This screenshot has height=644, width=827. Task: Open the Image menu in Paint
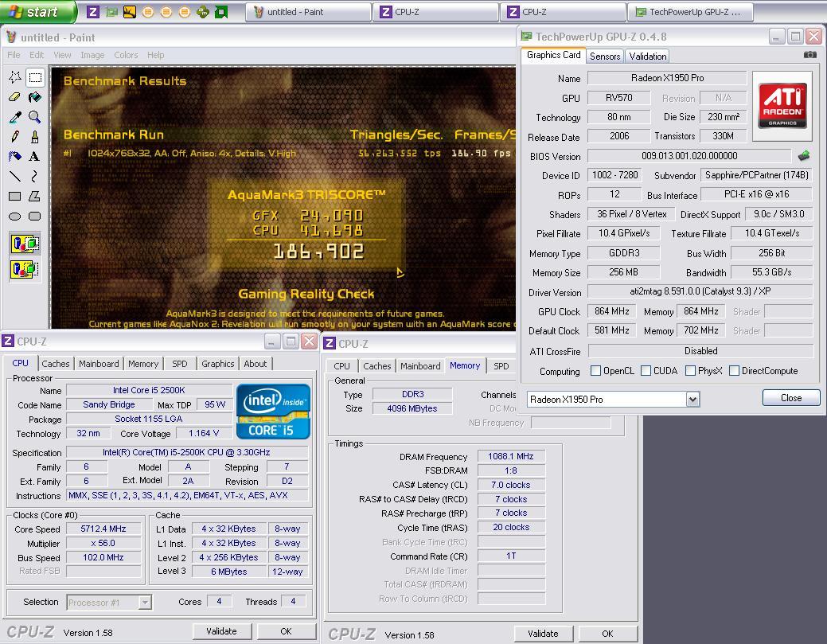pos(92,55)
